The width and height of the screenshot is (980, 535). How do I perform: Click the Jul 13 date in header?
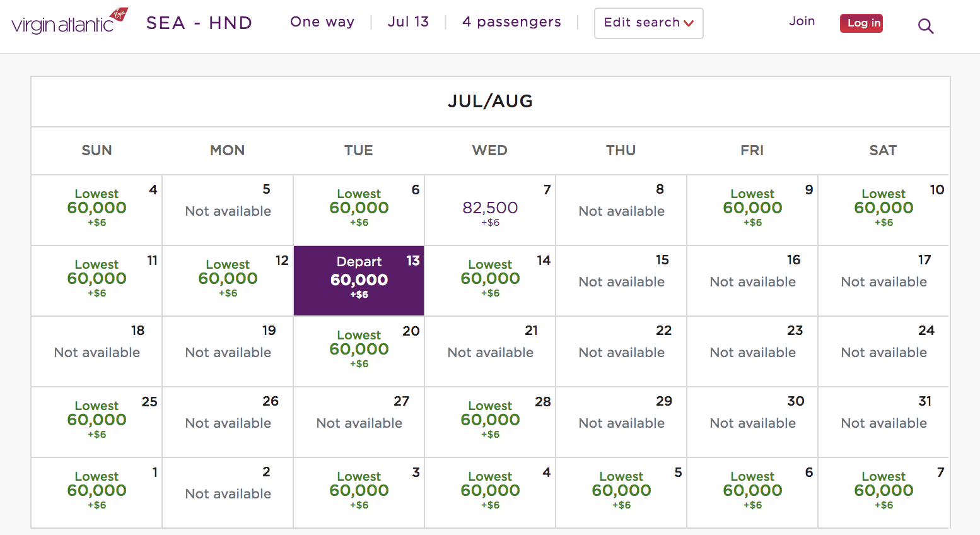pos(408,21)
